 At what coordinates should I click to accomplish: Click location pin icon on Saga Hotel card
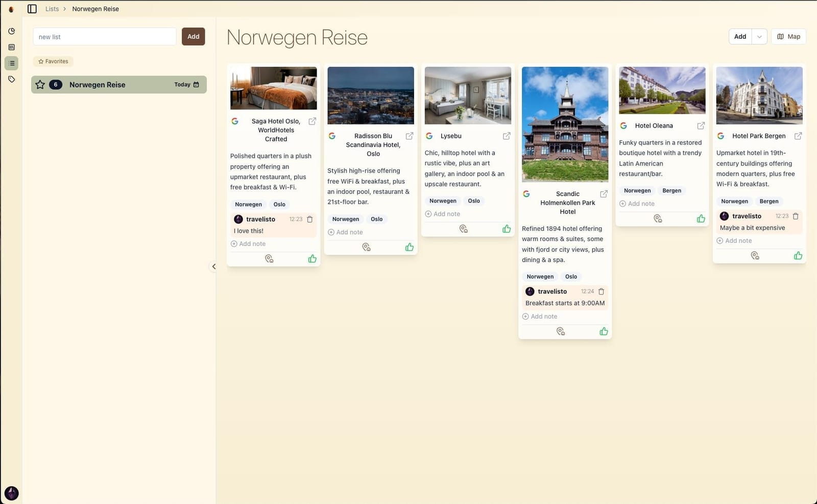tap(269, 259)
